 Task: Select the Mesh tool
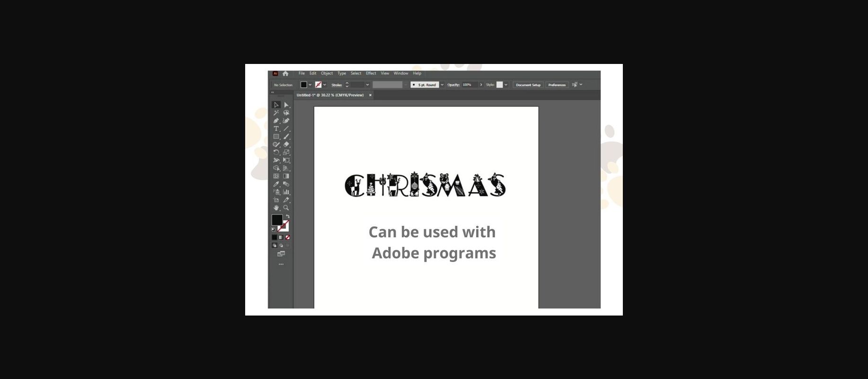coord(276,176)
